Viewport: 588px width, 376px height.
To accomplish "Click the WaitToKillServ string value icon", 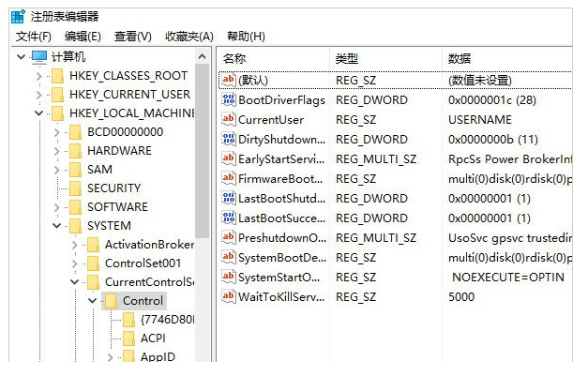I will [228, 296].
